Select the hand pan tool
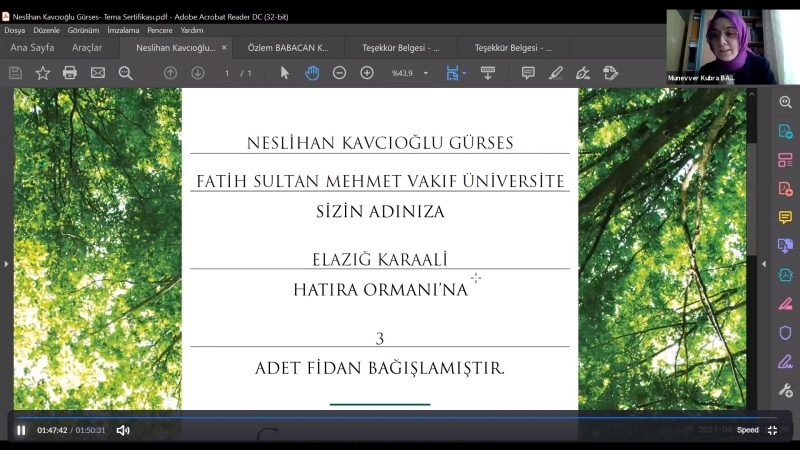800x450 pixels. (x=312, y=73)
